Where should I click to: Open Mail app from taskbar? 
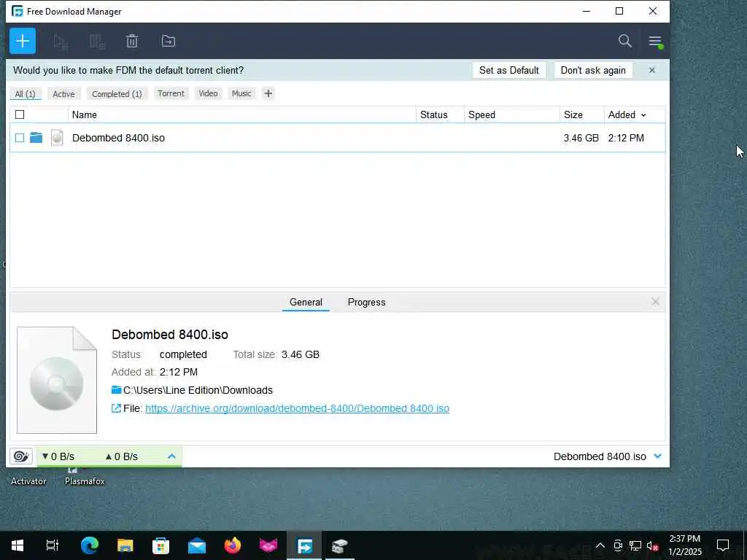197,545
